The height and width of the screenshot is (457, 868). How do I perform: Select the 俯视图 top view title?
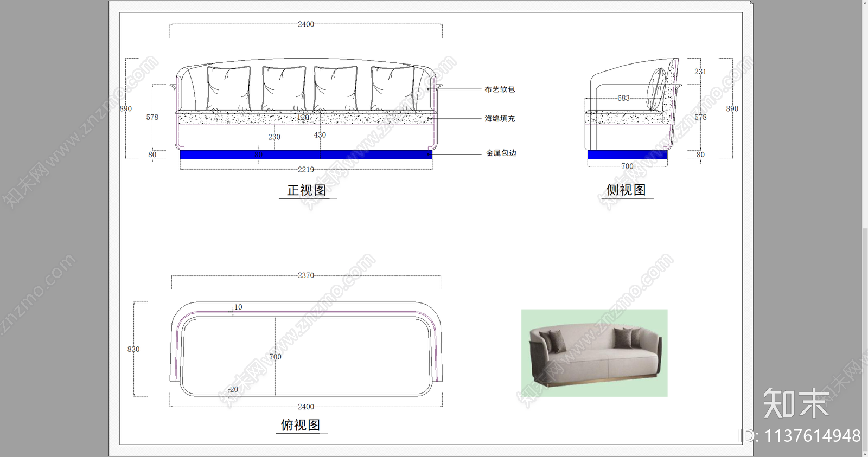click(301, 425)
